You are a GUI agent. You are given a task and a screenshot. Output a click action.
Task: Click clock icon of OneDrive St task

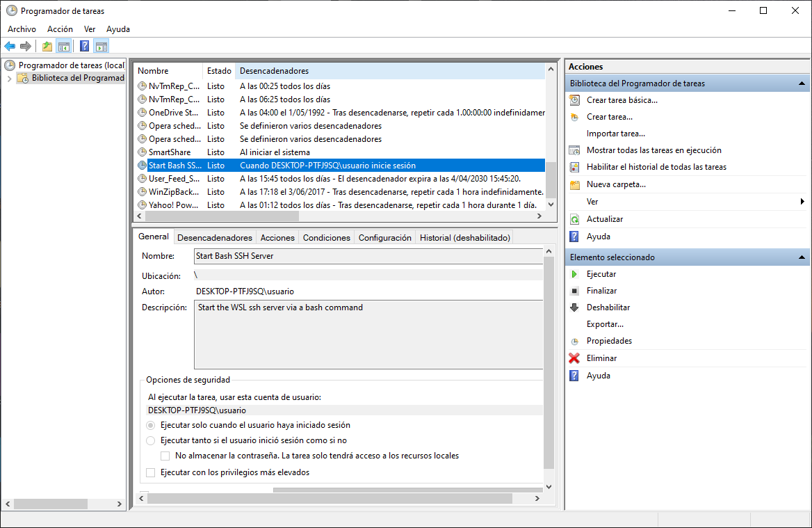click(x=142, y=113)
